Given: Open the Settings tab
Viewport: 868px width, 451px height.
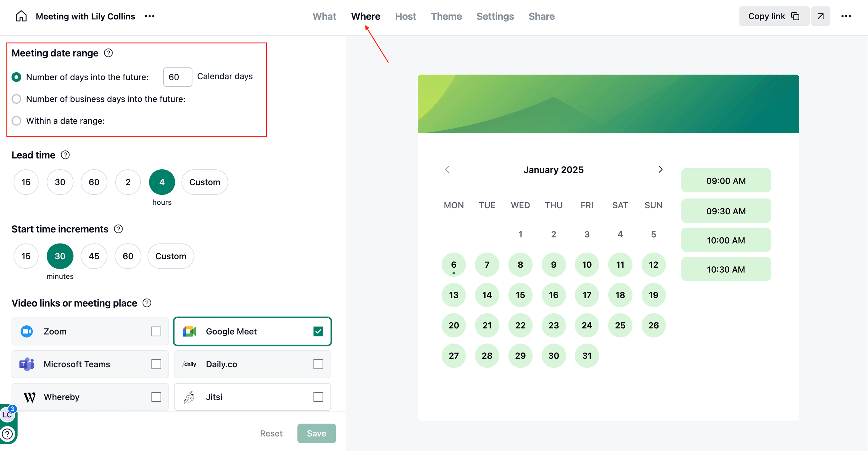Looking at the screenshot, I should point(495,16).
